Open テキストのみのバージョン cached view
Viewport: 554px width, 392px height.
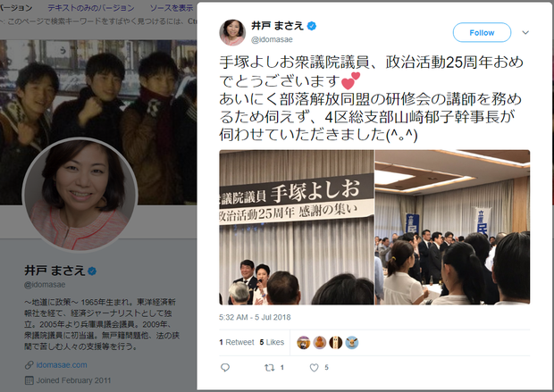click(91, 8)
